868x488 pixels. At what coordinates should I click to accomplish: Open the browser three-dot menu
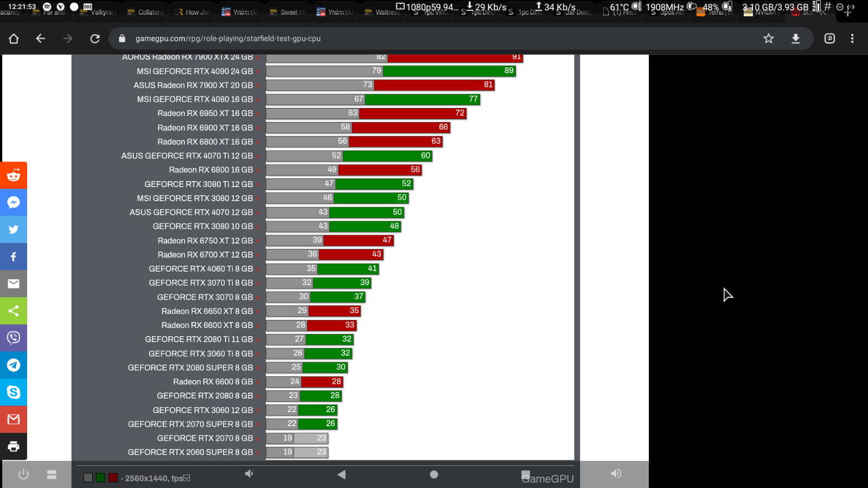click(852, 38)
